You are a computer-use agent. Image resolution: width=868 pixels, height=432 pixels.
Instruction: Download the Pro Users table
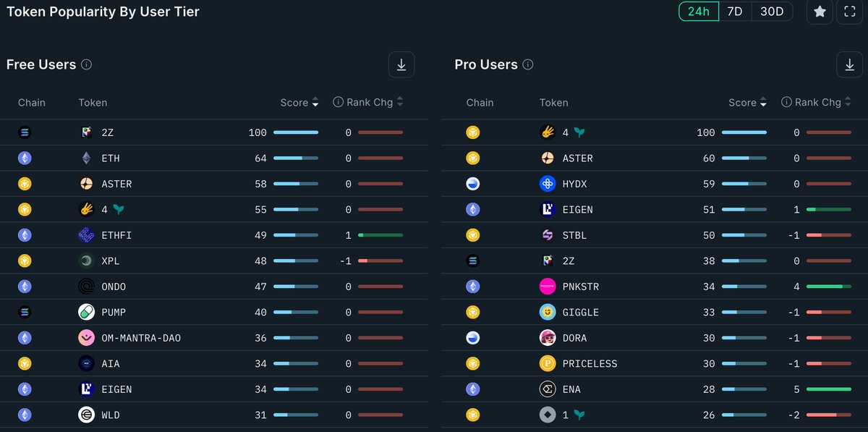click(850, 64)
